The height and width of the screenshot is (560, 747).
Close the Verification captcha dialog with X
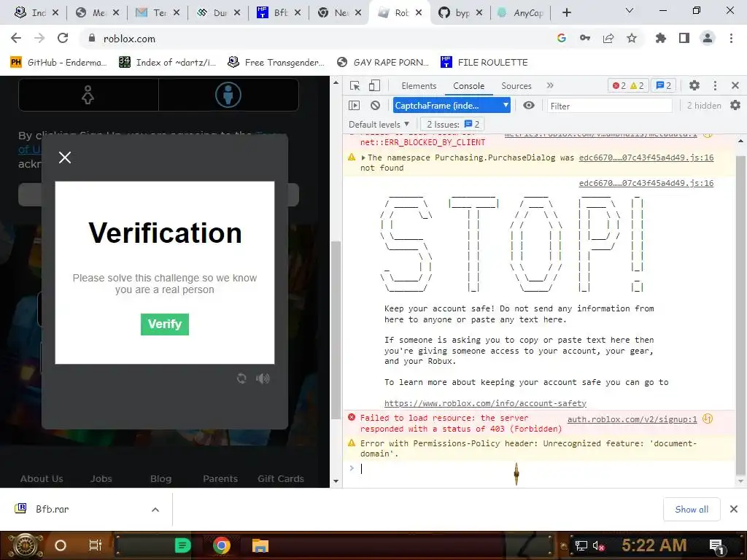pyautogui.click(x=65, y=157)
